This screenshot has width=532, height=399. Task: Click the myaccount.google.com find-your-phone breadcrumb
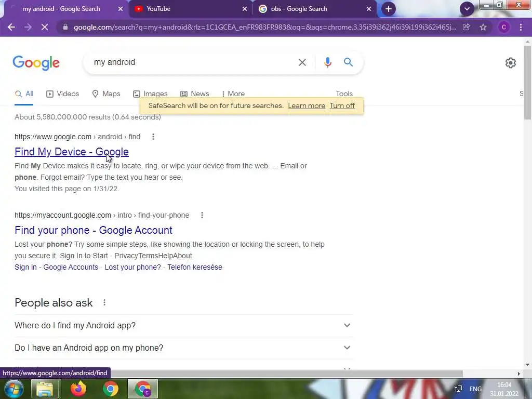pos(102,215)
